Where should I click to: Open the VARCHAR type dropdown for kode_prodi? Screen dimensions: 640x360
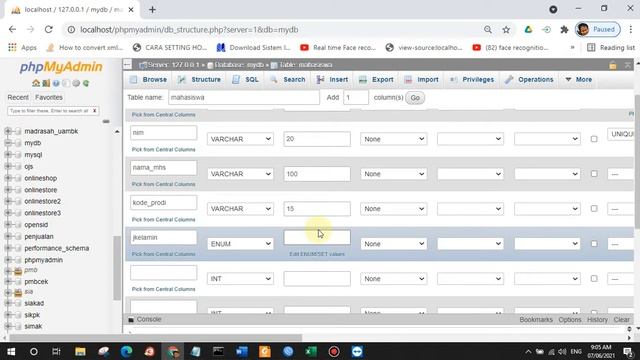tap(240, 209)
